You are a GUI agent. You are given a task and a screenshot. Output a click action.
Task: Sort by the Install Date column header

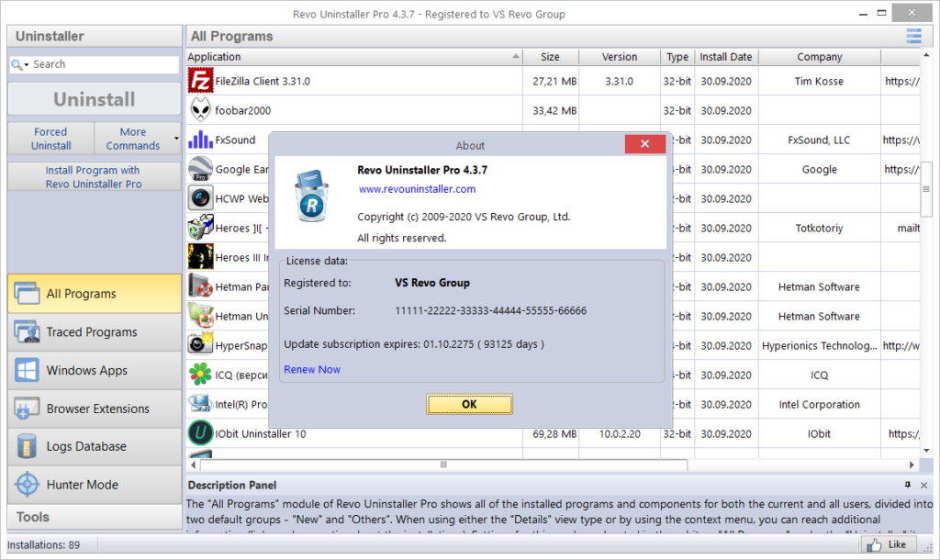tap(726, 57)
